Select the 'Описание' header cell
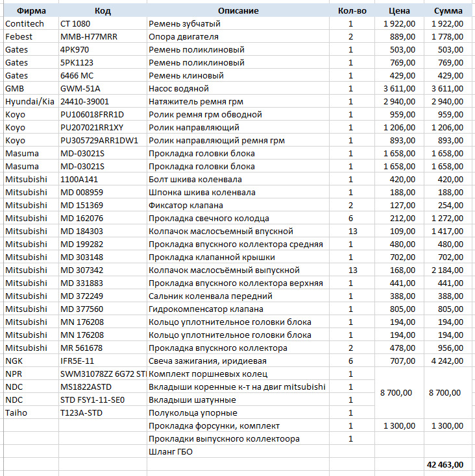Viewport: 475px width, 476px height. (x=238, y=10)
